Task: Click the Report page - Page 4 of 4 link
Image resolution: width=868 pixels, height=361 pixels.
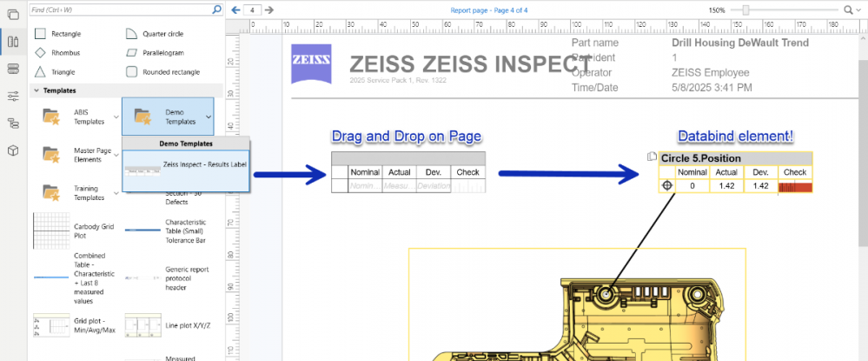Action: [488, 10]
